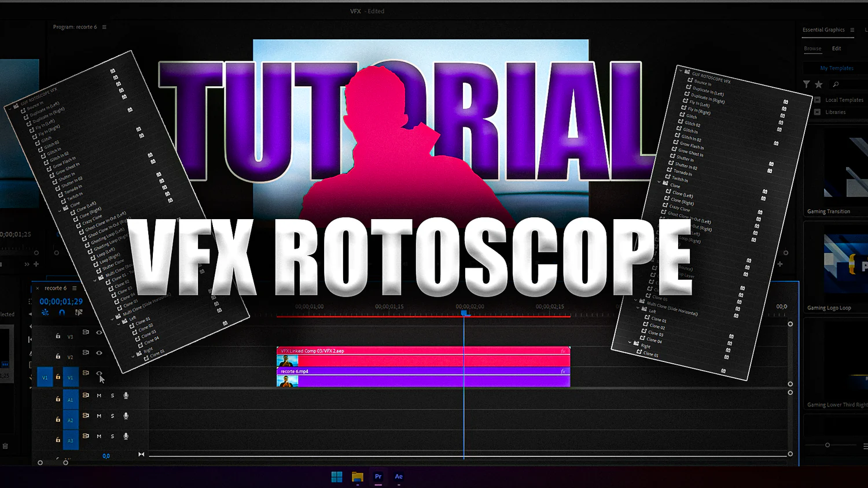Open the Essential Graphics panel menu
Screen dimensions: 868x488
[852, 30]
